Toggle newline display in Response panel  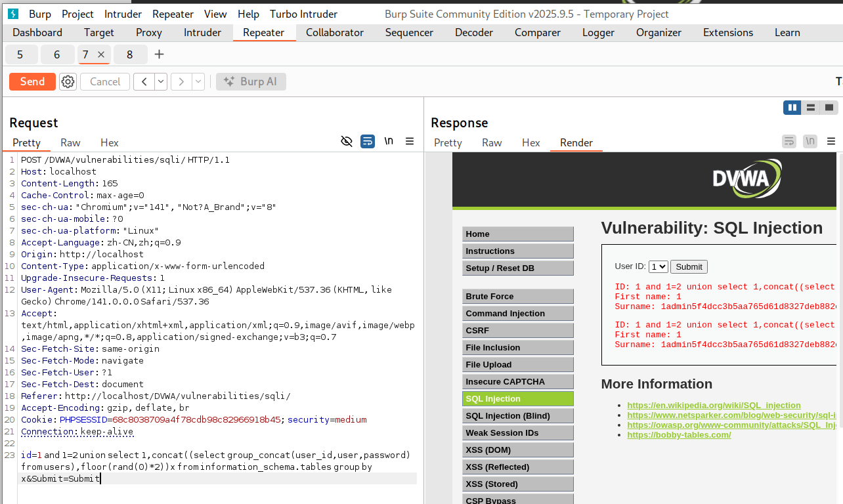pyautogui.click(x=810, y=141)
